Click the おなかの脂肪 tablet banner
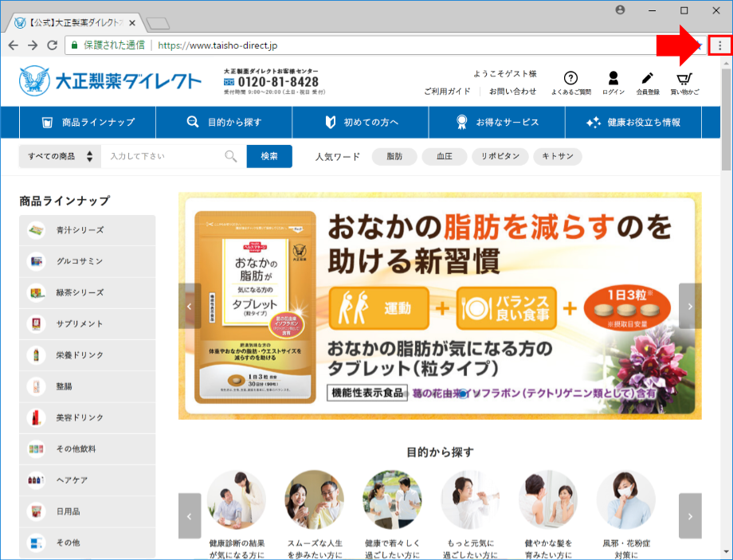This screenshot has width=733, height=560. click(x=440, y=306)
